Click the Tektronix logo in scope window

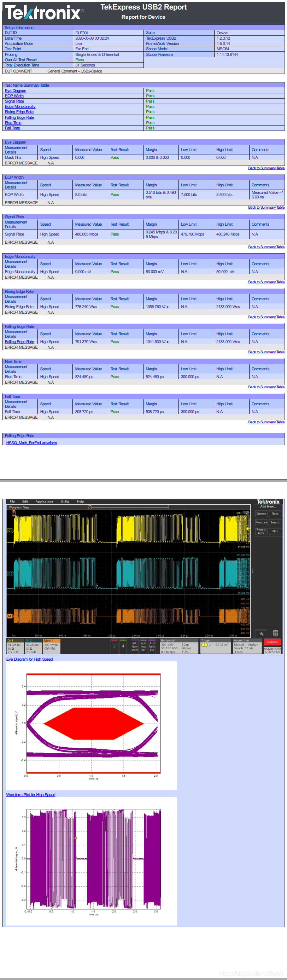268,502
